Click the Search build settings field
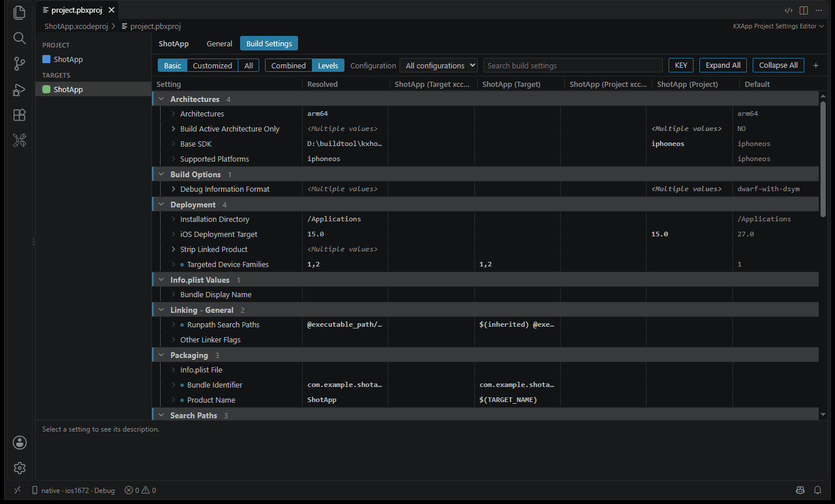 (x=573, y=65)
